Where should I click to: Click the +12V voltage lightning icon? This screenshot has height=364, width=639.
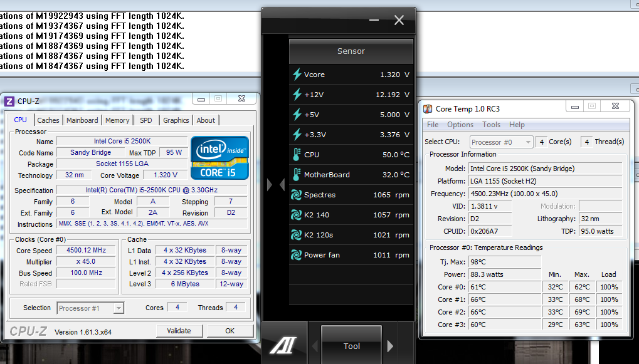pos(297,95)
